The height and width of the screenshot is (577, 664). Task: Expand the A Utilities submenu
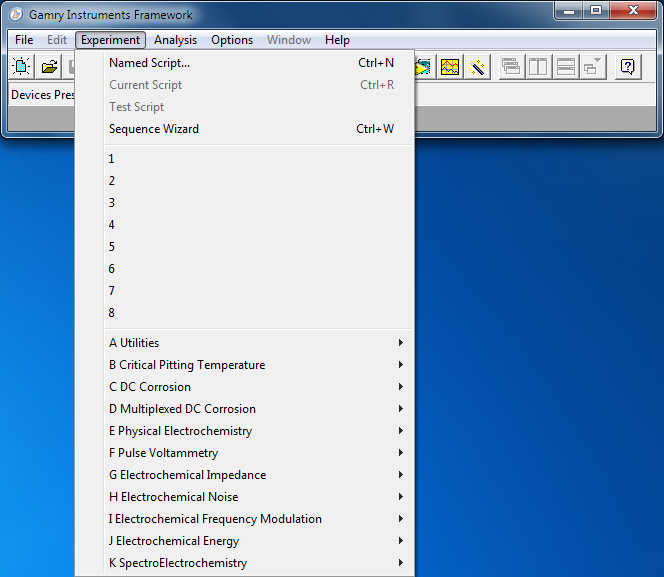(x=244, y=343)
